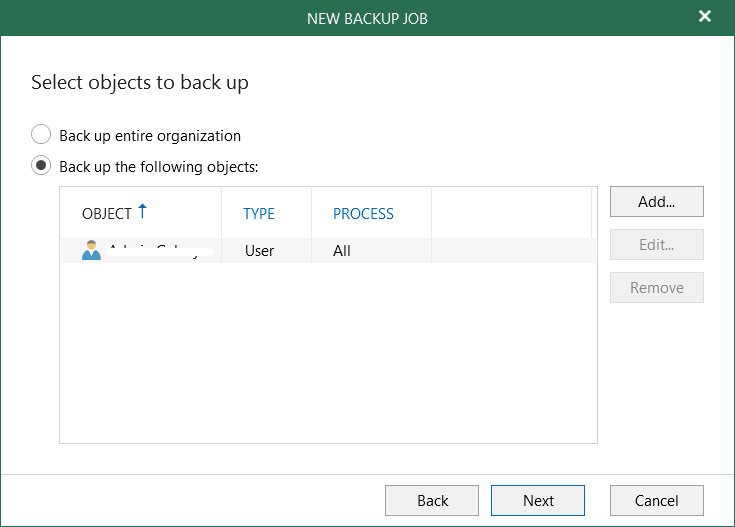Viewport: 735px width, 527px height.
Task: Click the sort arrow beside the OBJECT header
Action: point(142,211)
